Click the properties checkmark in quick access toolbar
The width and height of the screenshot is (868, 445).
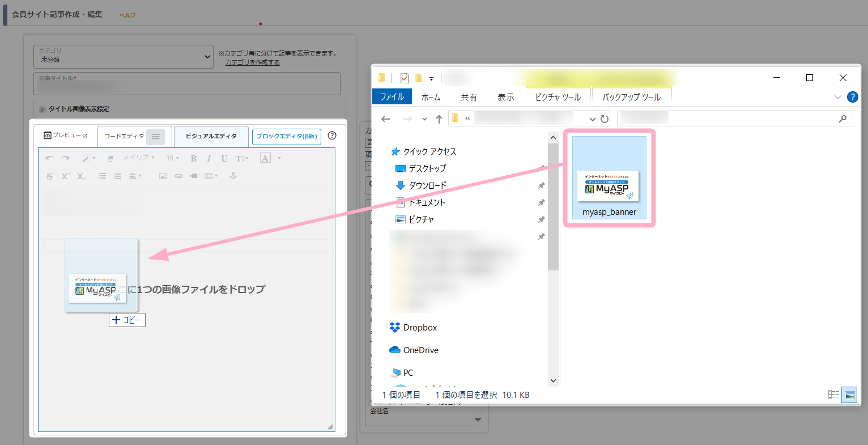point(404,78)
